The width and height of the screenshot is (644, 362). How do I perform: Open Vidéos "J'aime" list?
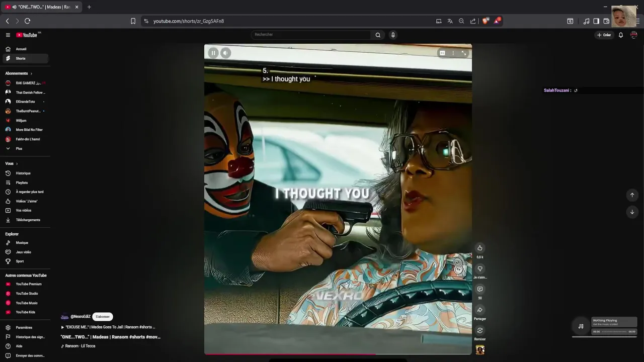point(25,201)
